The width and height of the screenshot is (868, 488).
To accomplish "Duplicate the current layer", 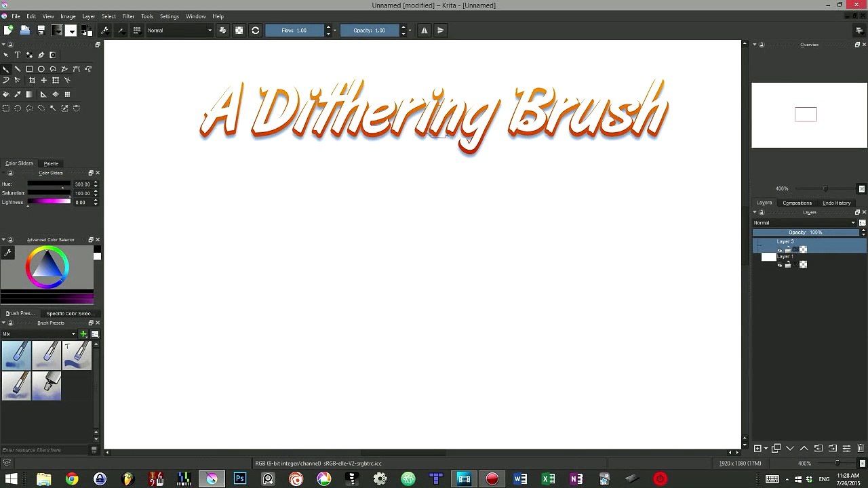I will (x=776, y=448).
